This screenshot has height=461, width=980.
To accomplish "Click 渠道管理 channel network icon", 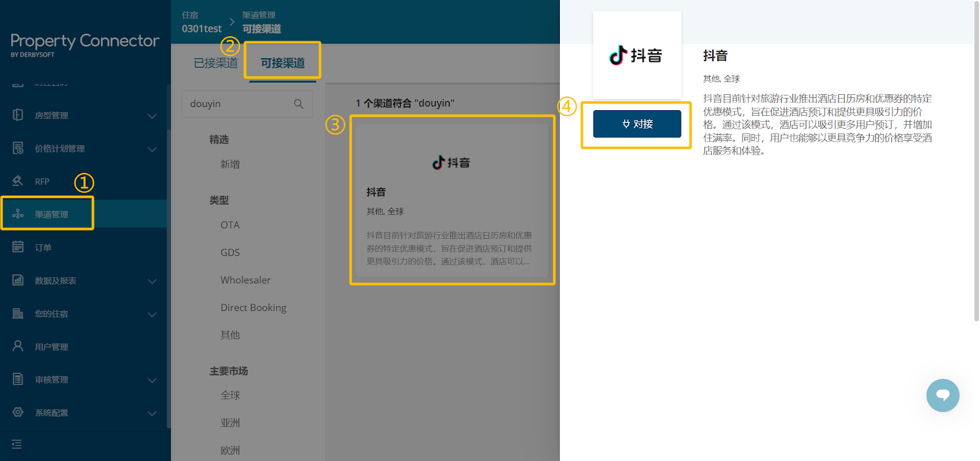I will [x=18, y=214].
